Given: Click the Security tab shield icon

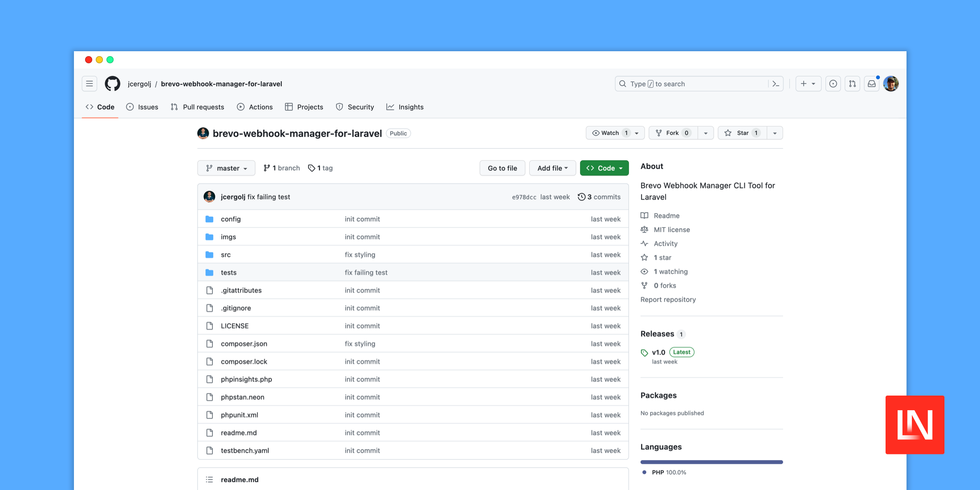Looking at the screenshot, I should click(339, 107).
